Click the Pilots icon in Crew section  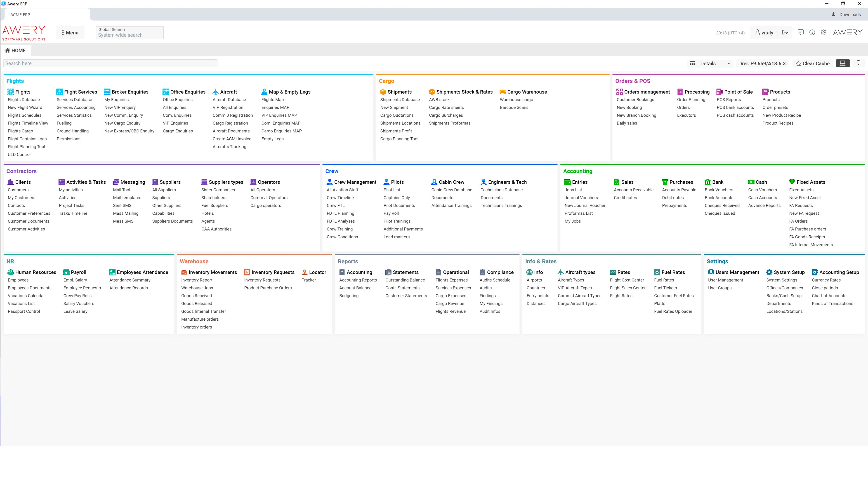click(x=387, y=182)
